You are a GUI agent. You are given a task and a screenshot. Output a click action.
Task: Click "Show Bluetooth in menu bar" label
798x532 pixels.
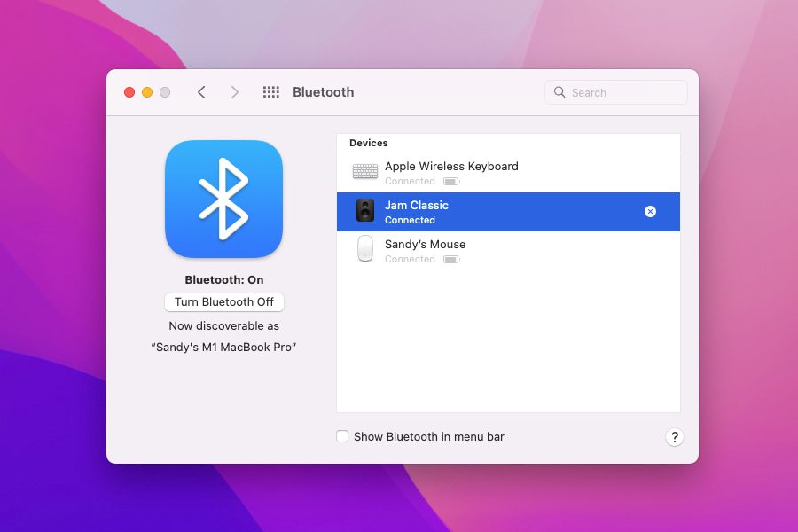pos(429,437)
